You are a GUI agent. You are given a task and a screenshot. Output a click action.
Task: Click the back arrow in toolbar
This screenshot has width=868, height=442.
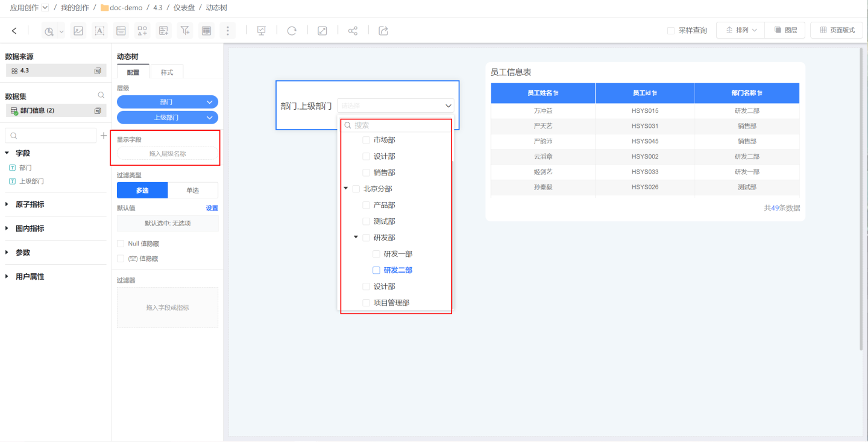click(x=14, y=31)
